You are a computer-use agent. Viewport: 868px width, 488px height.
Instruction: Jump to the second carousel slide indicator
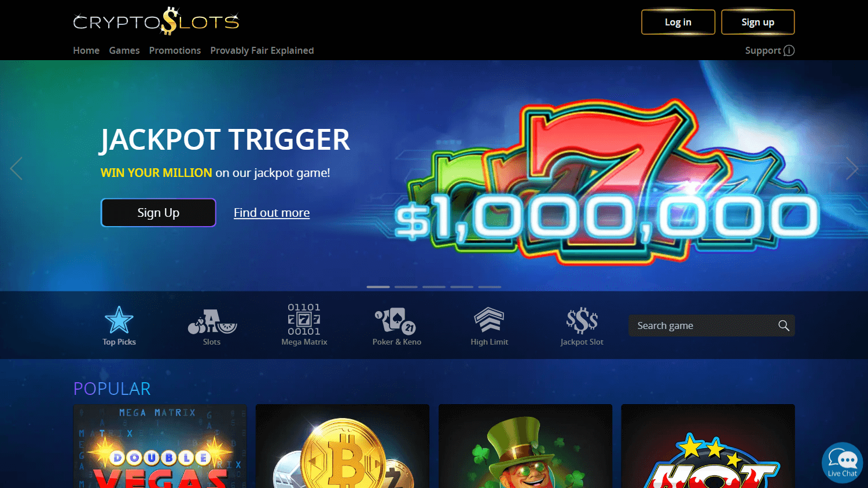pos(406,287)
